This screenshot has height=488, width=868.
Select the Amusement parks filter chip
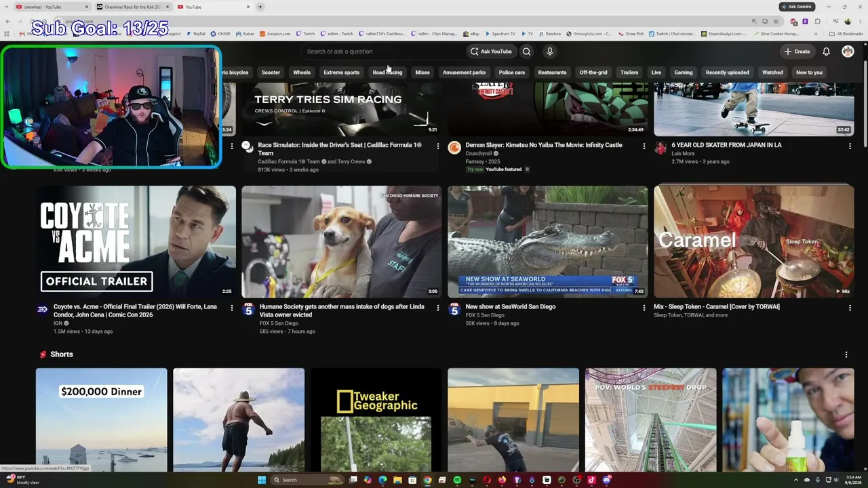pos(464,73)
